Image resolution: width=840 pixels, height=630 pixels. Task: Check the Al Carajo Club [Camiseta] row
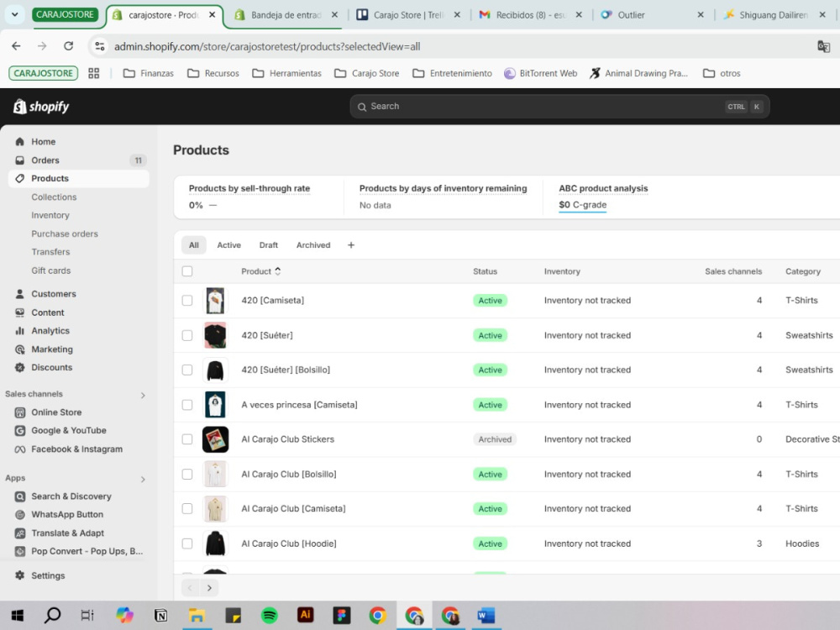pyautogui.click(x=187, y=508)
